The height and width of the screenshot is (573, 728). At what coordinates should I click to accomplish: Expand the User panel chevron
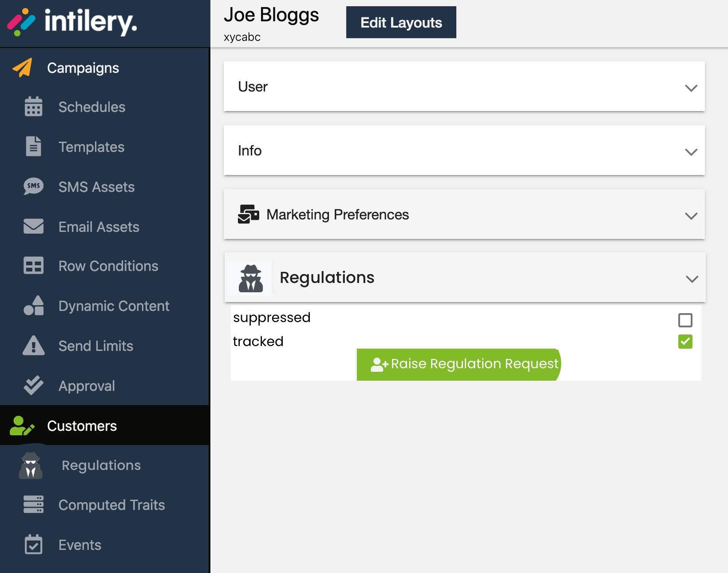(691, 88)
